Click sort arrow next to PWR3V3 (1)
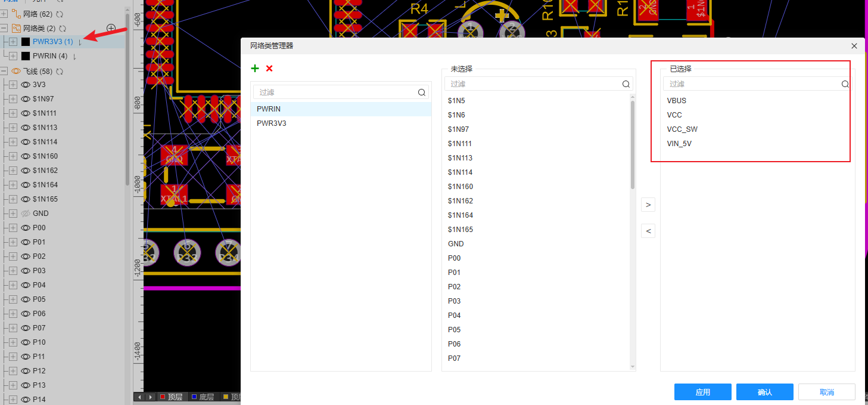Viewport: 868px width, 405px height. pyautogui.click(x=80, y=42)
